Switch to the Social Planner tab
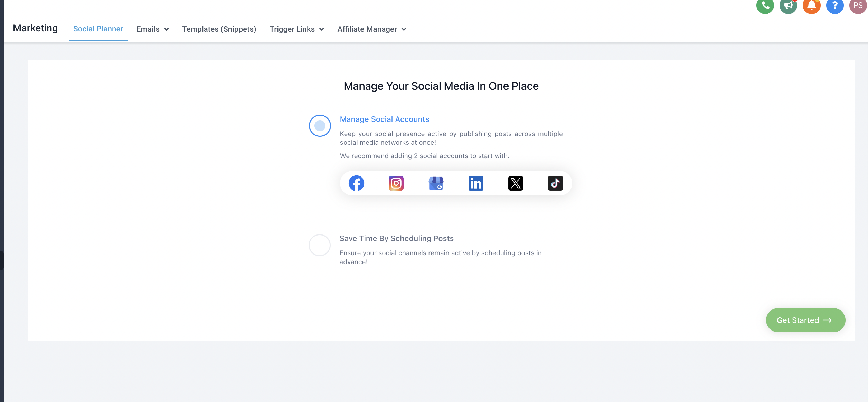868x402 pixels. click(98, 29)
